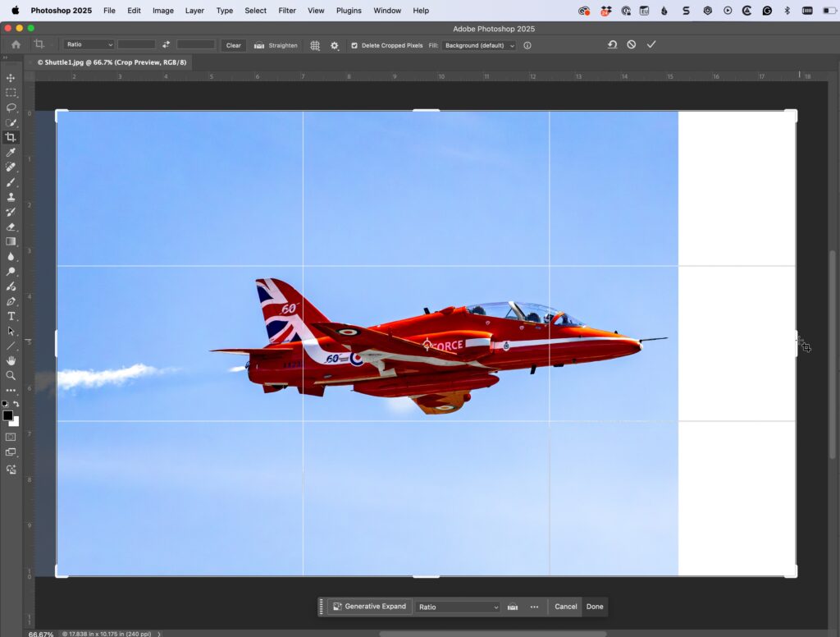Click Generative Expand
The height and width of the screenshot is (637, 840).
pyautogui.click(x=370, y=607)
